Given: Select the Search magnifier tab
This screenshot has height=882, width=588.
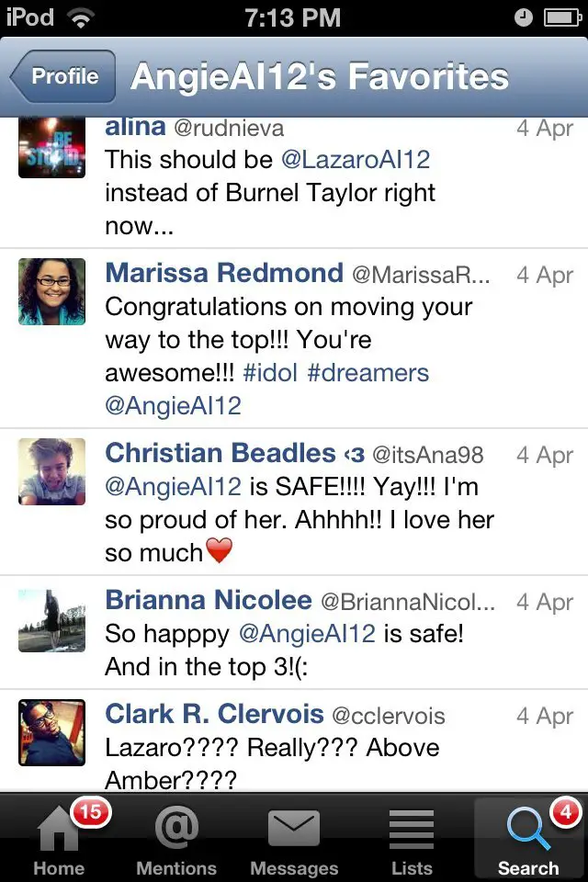Looking at the screenshot, I should 528,836.
